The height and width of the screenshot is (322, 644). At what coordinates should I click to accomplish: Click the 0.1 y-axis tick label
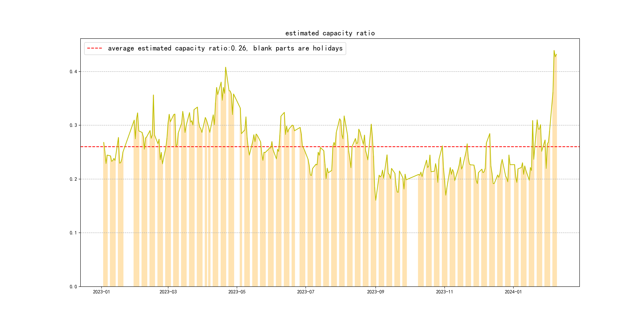[x=73, y=233]
